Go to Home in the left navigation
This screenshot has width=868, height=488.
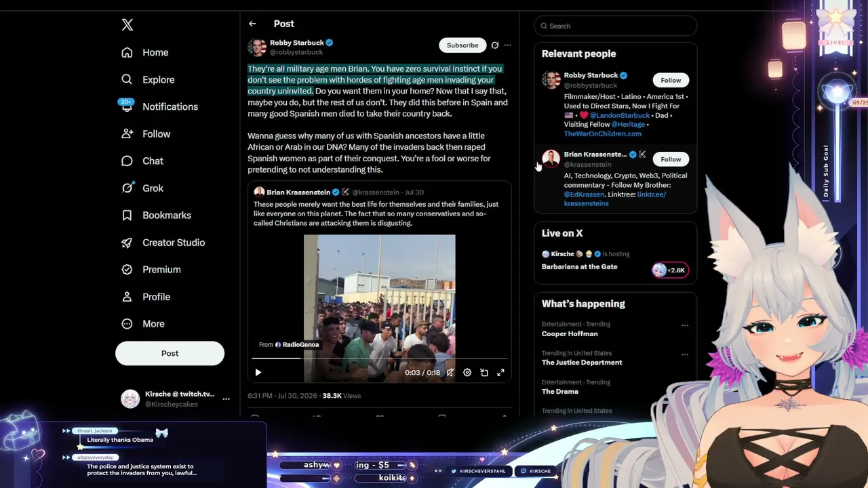pos(145,52)
